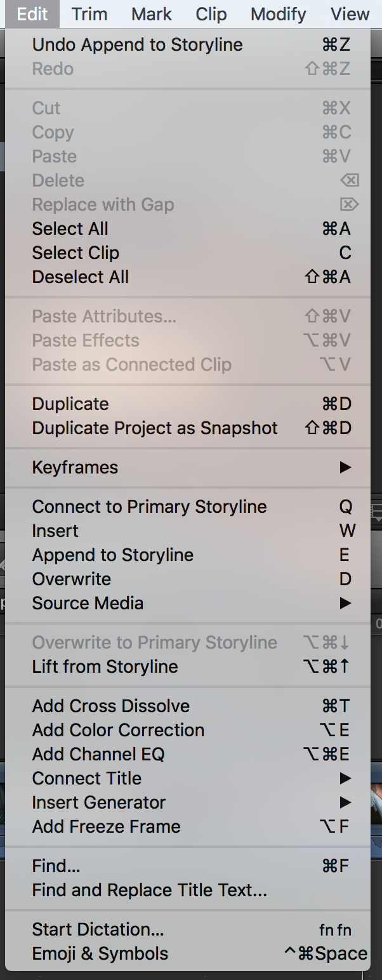Choose the Overwrite edit command
Screen dimensions: 382x980
[x=188, y=579]
